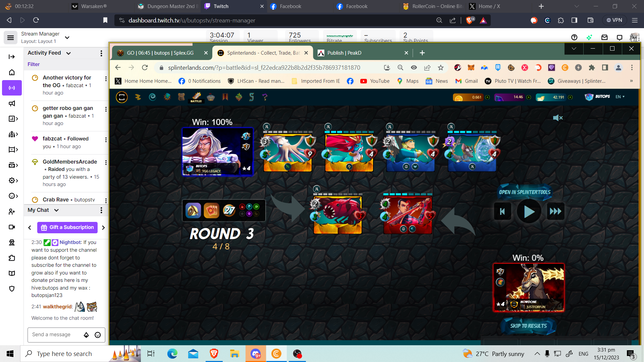This screenshot has height=362, width=644.
Task: Open the Twitch sidebar hamburger menu
Action: click(10, 38)
